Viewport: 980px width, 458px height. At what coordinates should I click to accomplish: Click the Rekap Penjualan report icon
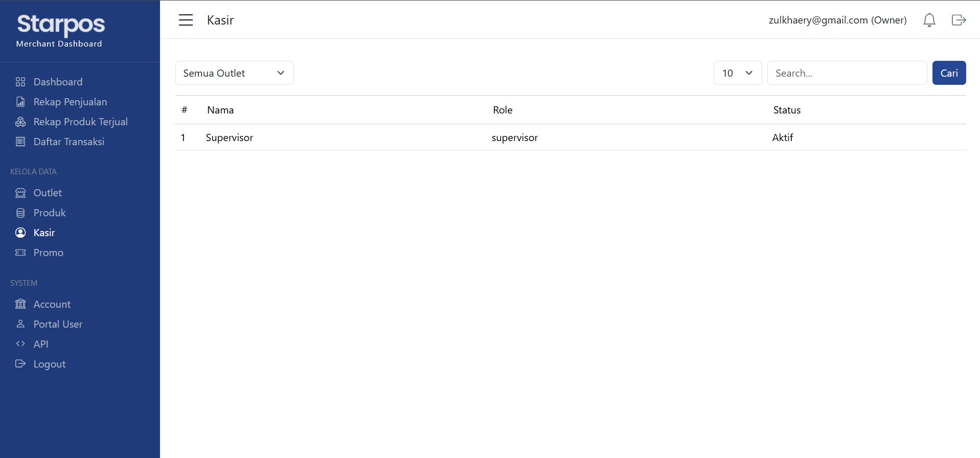20,102
